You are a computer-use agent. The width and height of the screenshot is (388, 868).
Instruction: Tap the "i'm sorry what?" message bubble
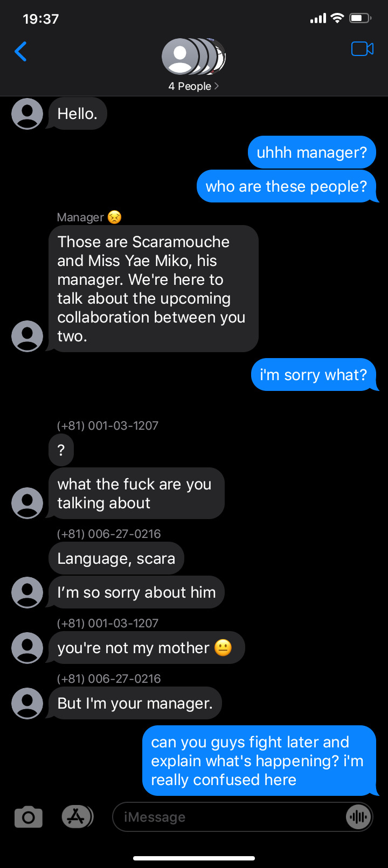point(314,375)
